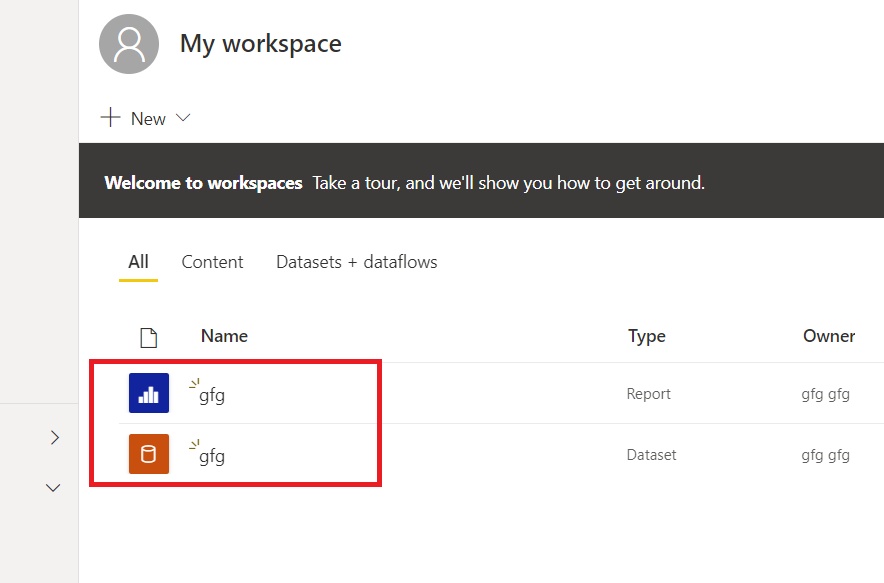Switch to the All tab

[138, 262]
